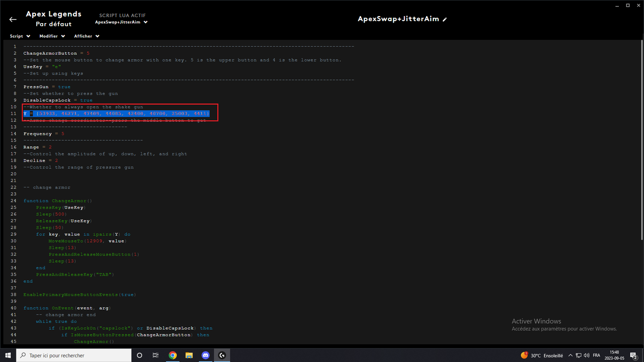This screenshot has height=362, width=644.
Task: Click function ChangeArmor() declaration
Action: click(x=58, y=201)
